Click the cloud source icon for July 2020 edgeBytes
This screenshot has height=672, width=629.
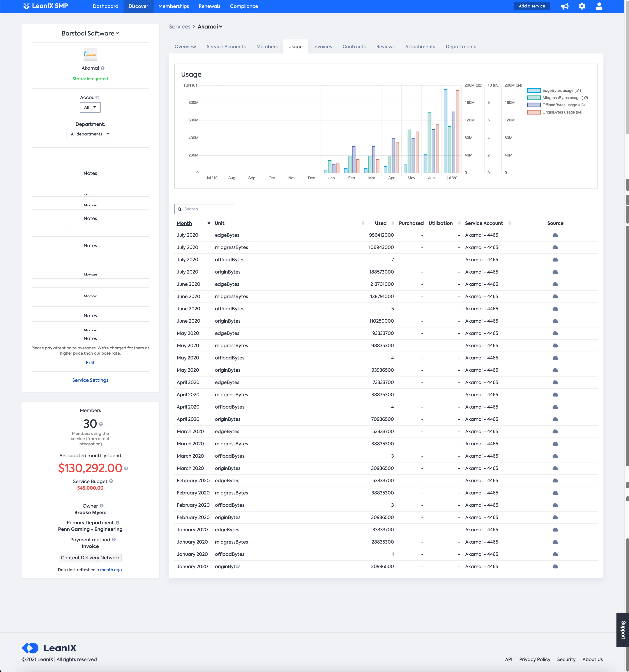coord(555,235)
